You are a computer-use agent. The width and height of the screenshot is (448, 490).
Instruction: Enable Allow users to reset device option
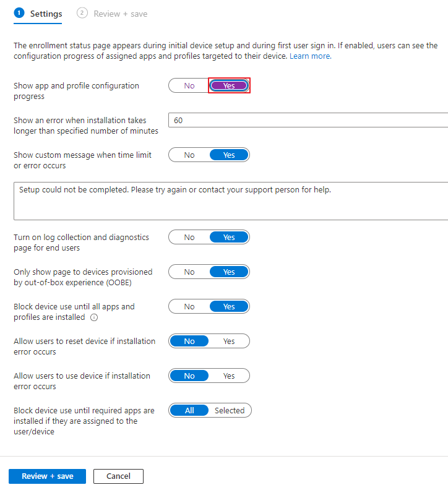(x=229, y=342)
